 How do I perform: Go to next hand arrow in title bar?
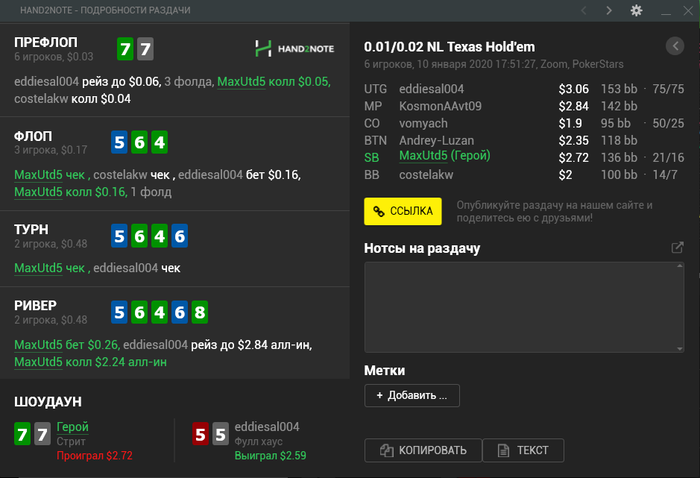(609, 10)
